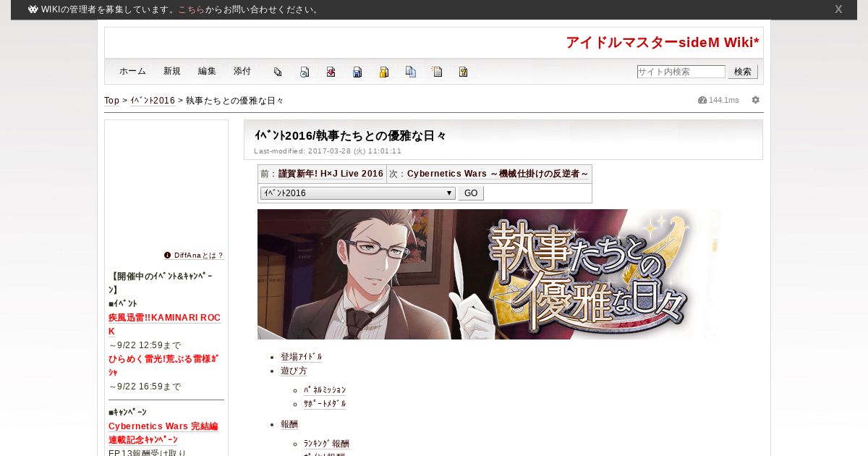Click the yellow padlock freeze icon
Screen dimensions: 868x456
click(x=384, y=72)
